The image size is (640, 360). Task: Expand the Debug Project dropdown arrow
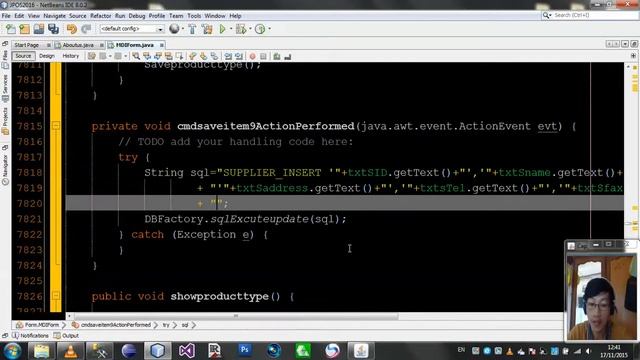pyautogui.click(x=250, y=29)
